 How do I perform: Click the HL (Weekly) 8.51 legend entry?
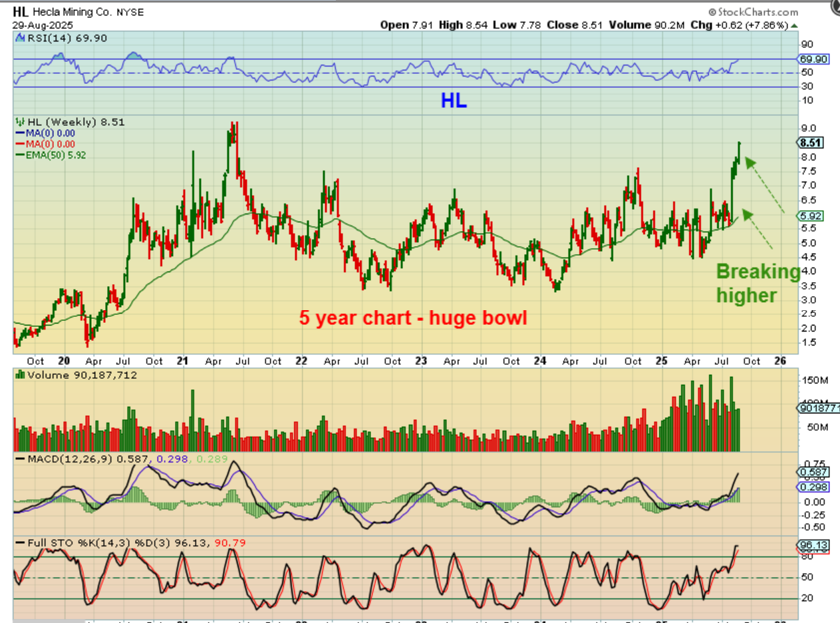pos(75,122)
